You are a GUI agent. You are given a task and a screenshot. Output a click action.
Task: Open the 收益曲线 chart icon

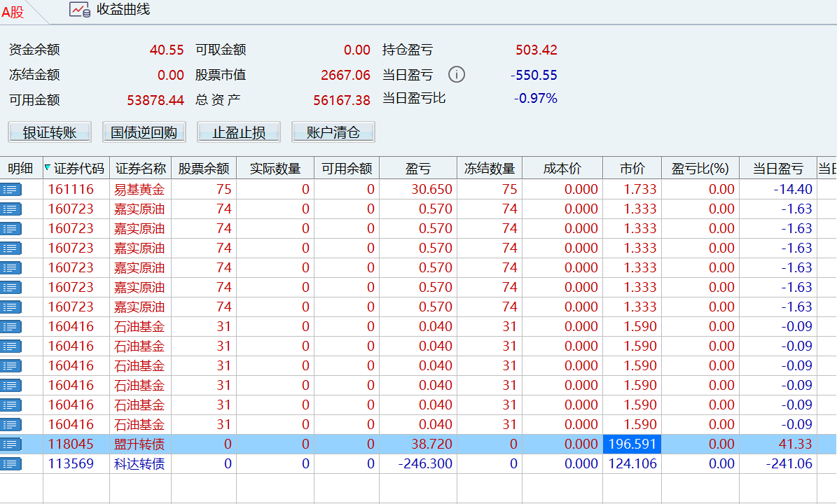80,10
